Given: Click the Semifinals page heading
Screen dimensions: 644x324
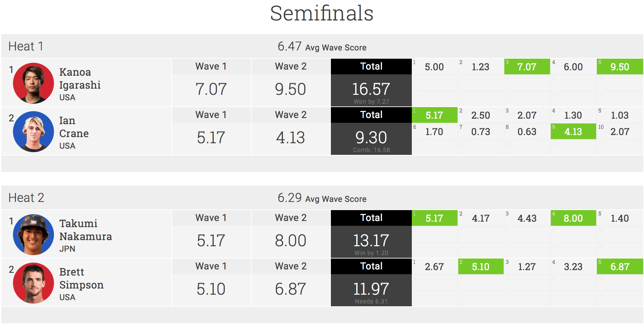Looking at the screenshot, I should (322, 14).
